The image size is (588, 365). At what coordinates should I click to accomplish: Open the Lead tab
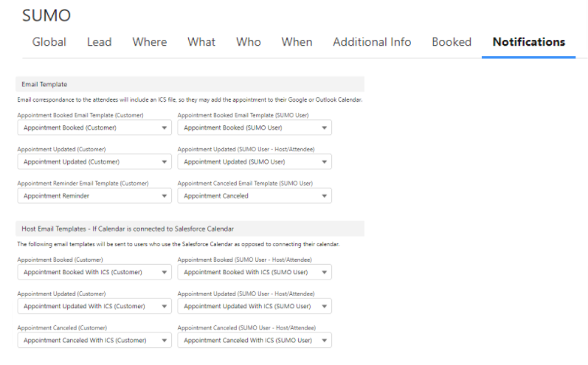click(99, 42)
